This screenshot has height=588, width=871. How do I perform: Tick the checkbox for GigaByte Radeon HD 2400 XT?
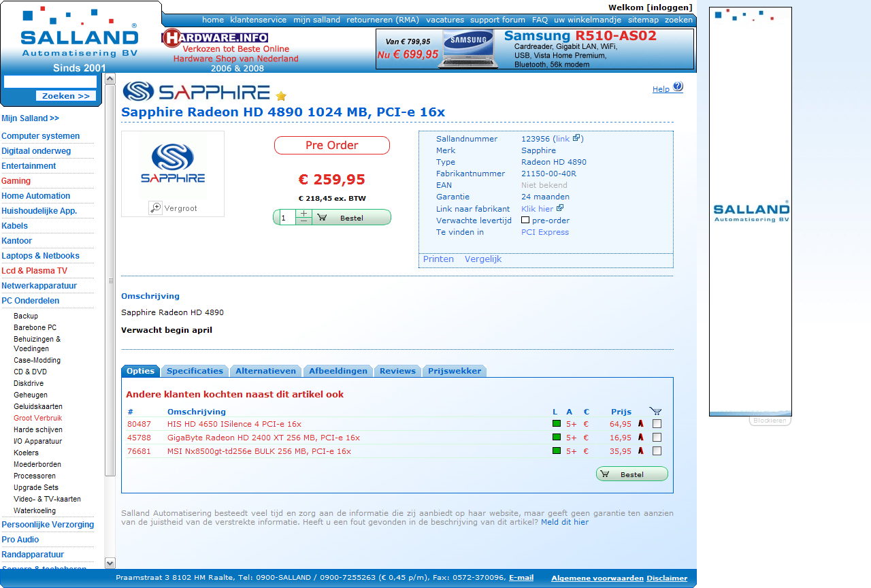click(657, 437)
